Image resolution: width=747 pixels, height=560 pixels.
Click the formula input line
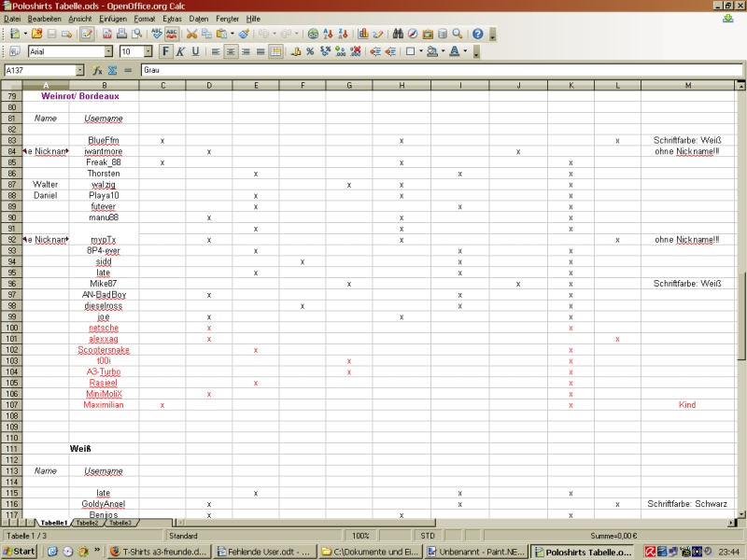tap(442, 71)
